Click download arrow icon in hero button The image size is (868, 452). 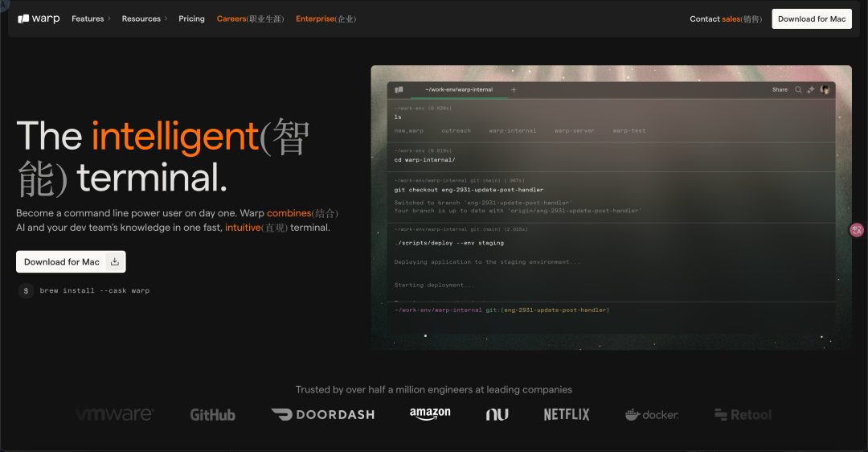pyautogui.click(x=115, y=262)
